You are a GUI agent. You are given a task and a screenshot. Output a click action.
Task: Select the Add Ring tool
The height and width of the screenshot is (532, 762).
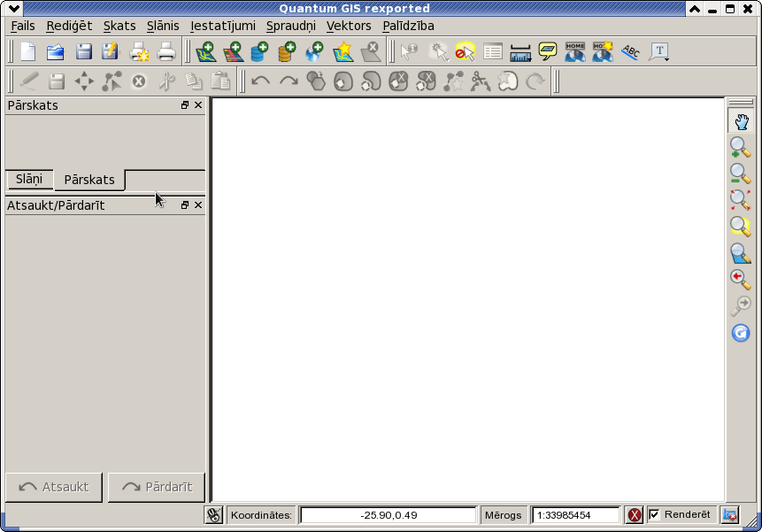(x=343, y=81)
